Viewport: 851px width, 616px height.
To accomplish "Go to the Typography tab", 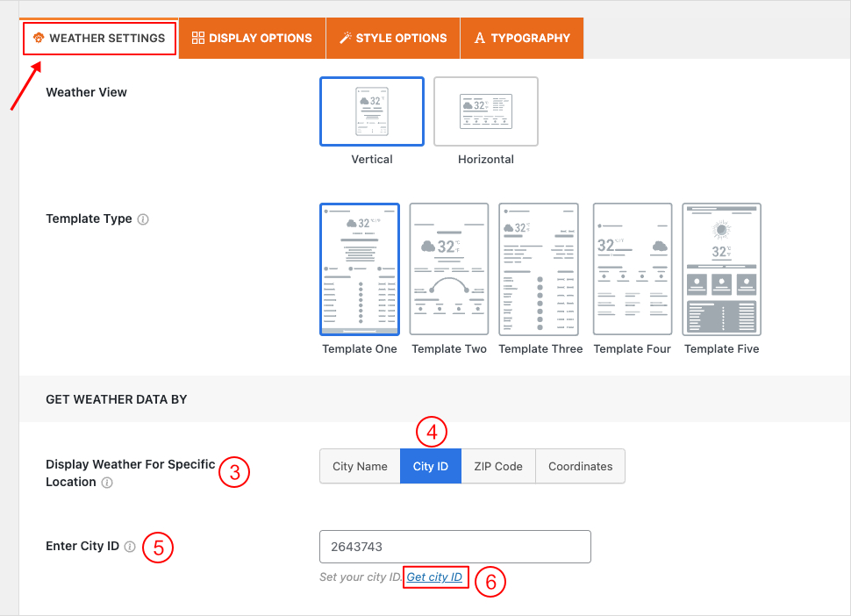I will (x=522, y=39).
